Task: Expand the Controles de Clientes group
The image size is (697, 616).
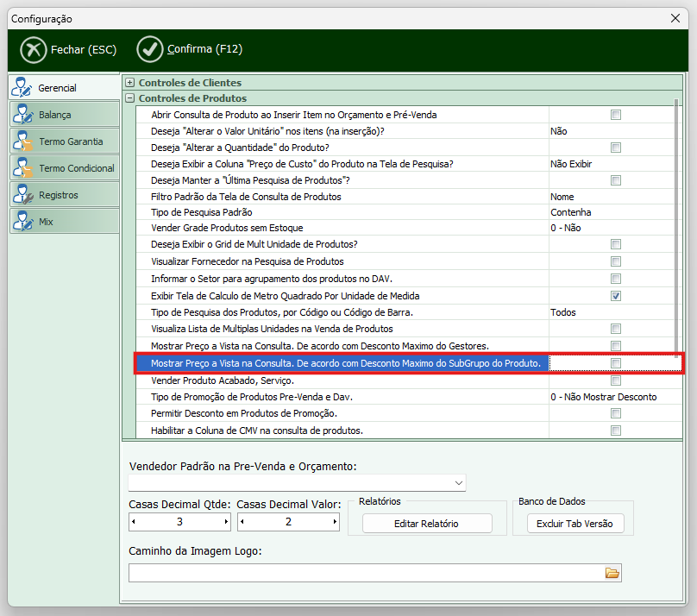Action: (x=130, y=83)
